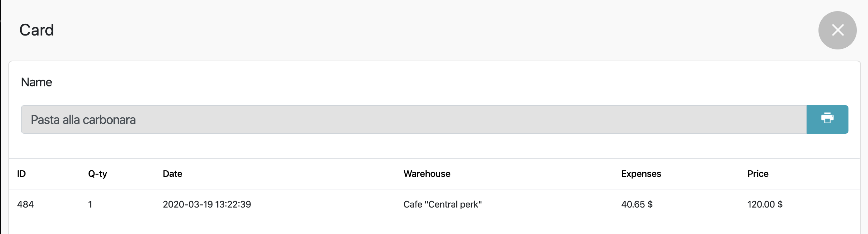Click the date 2020-03-19 in the row
Image resolution: width=868 pixels, height=234 pixels.
pyautogui.click(x=188, y=204)
